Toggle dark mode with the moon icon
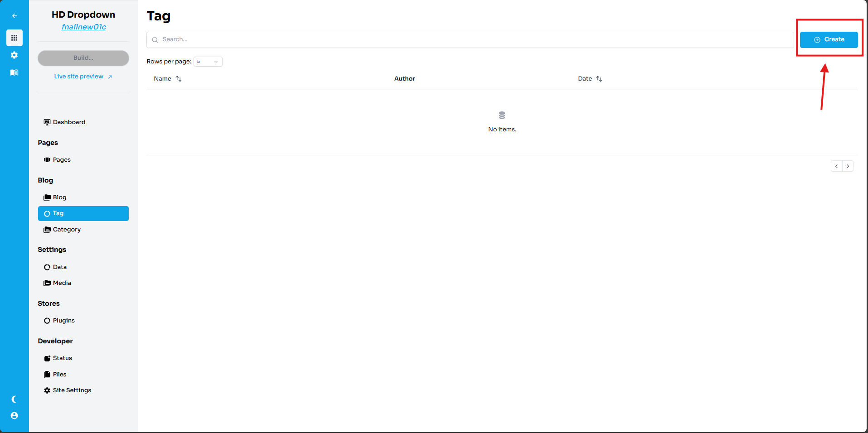Viewport: 868px width, 433px height. tap(15, 399)
